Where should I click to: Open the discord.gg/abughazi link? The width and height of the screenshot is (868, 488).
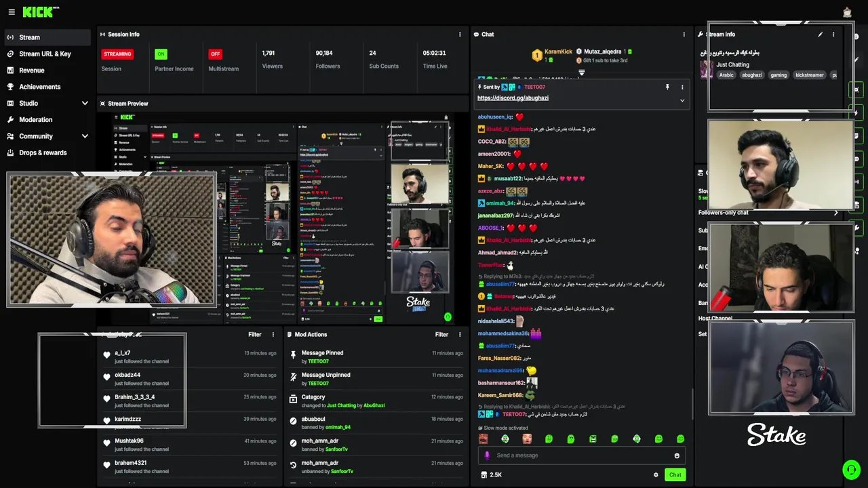(x=513, y=98)
